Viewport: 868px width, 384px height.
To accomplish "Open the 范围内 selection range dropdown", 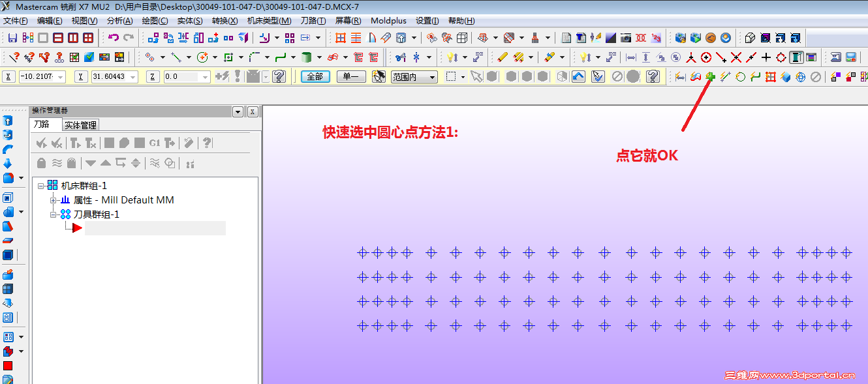I will (414, 77).
